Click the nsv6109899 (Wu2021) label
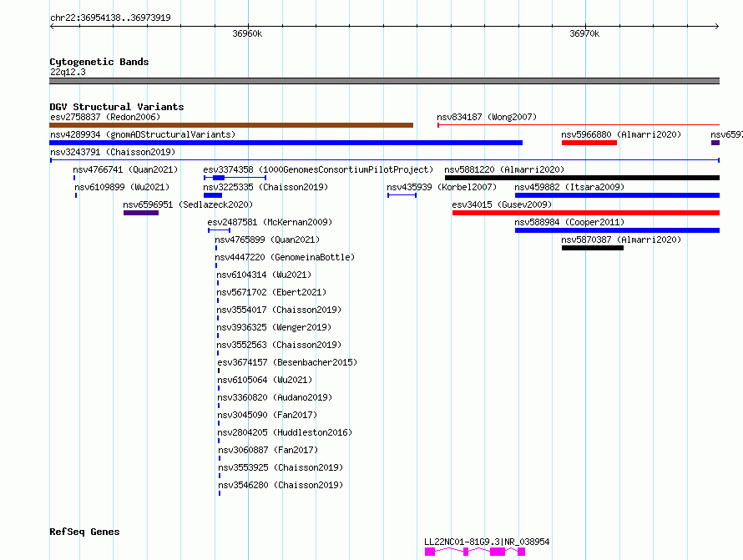 point(122,187)
